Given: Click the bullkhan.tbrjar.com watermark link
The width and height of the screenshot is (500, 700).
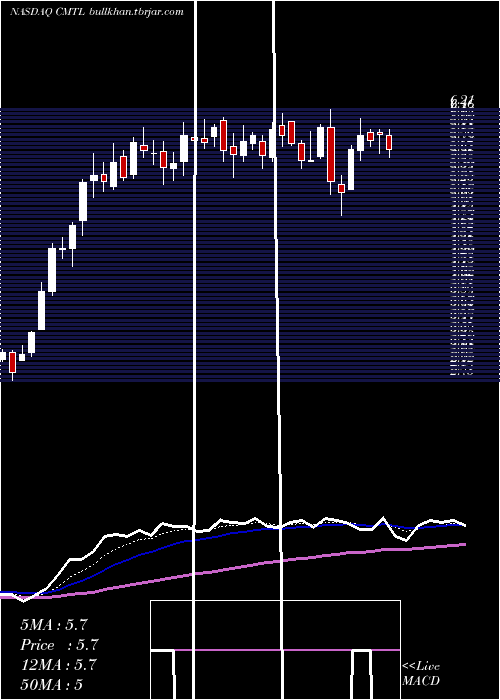Looking at the screenshot, I should point(137,12).
